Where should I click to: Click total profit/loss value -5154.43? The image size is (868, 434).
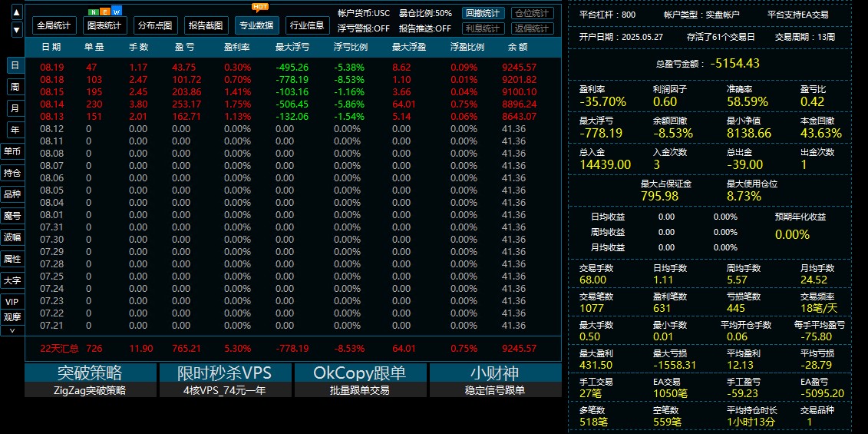pos(735,63)
